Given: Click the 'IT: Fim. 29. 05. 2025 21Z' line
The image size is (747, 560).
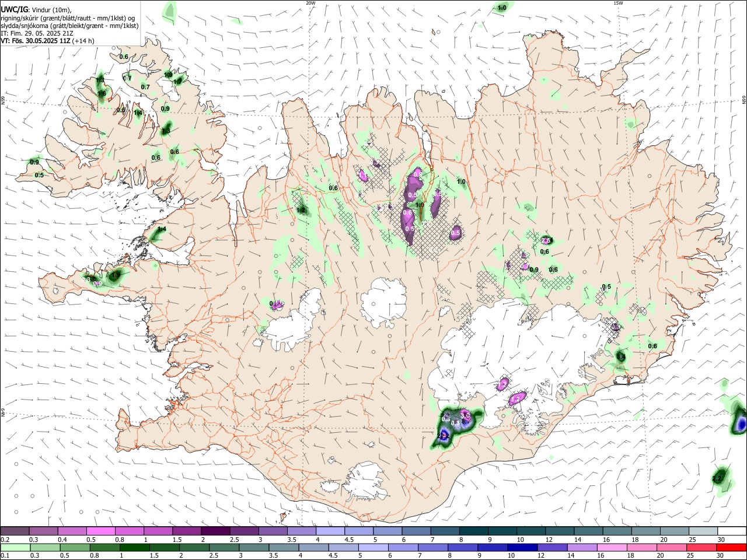Looking at the screenshot, I should pyautogui.click(x=37, y=33).
